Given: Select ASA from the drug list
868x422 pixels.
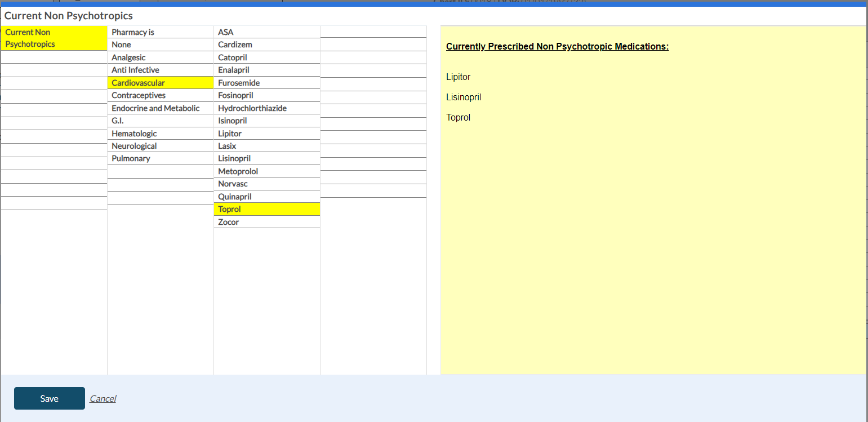Looking at the screenshot, I should (x=266, y=32).
